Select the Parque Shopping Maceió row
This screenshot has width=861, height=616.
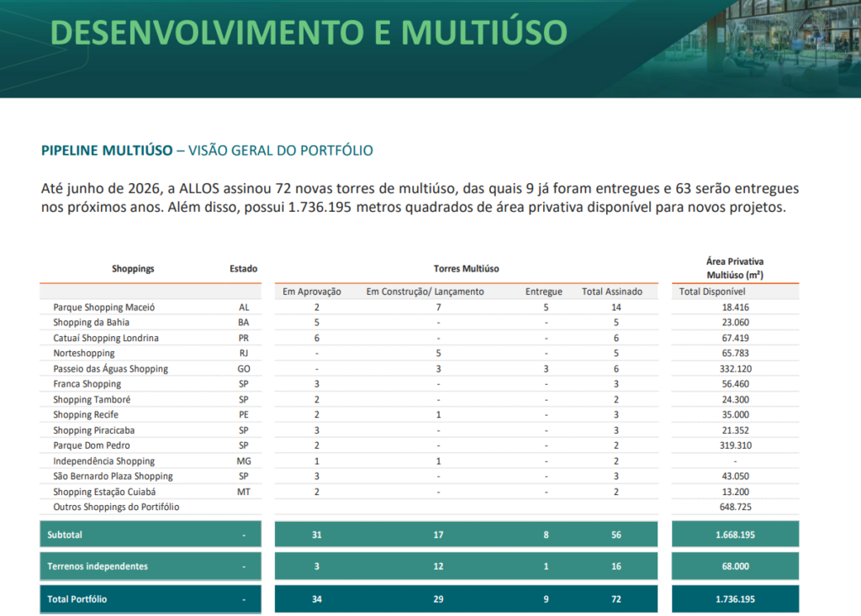tap(419, 308)
